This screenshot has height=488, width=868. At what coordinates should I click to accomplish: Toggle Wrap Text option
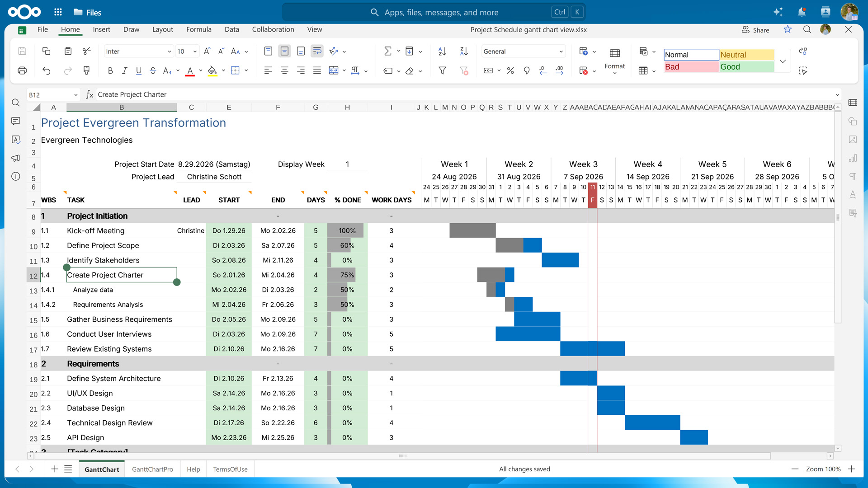pos(317,52)
